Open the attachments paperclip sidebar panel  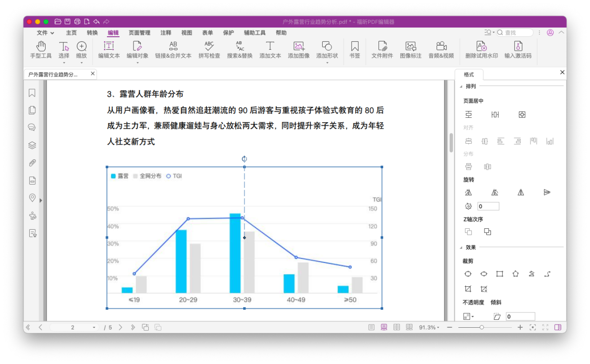(32, 163)
